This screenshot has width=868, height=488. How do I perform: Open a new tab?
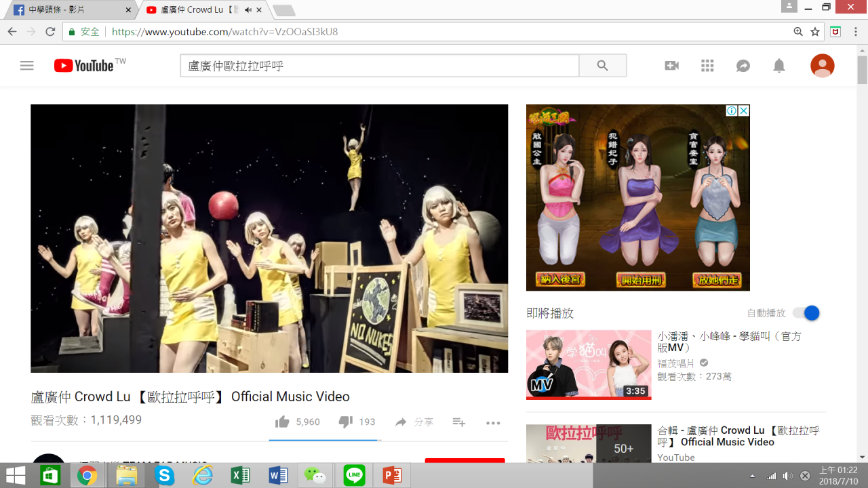pos(283,10)
